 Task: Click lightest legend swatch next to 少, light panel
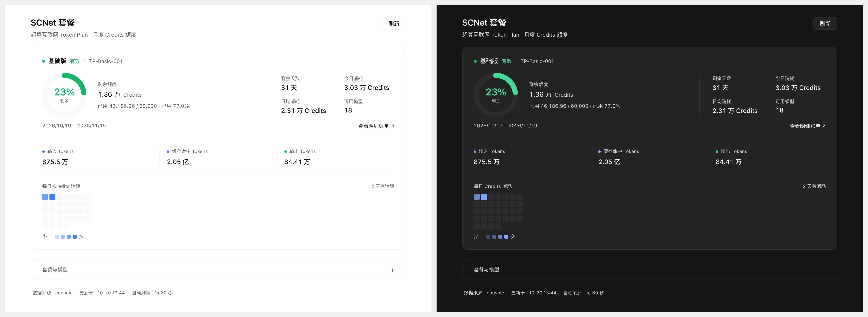pyautogui.click(x=57, y=237)
